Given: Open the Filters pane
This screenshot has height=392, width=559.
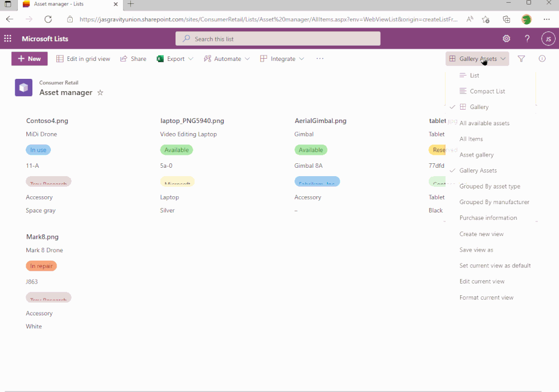Looking at the screenshot, I should tap(521, 59).
